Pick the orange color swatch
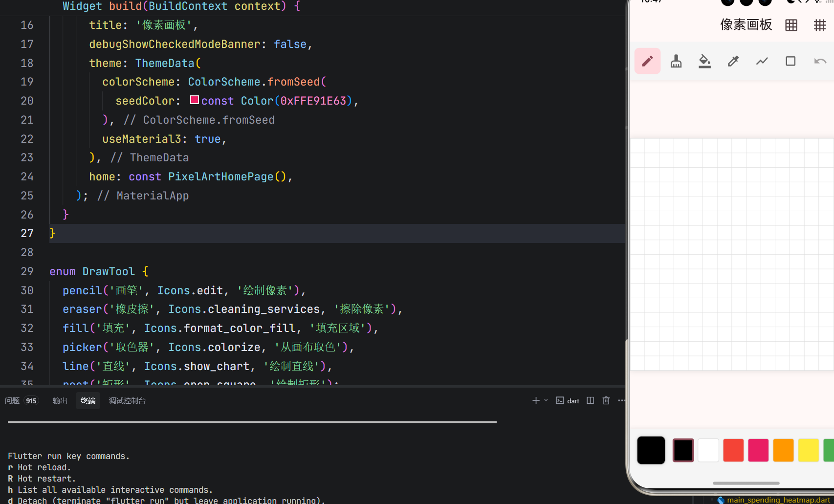The image size is (834, 504). (783, 450)
